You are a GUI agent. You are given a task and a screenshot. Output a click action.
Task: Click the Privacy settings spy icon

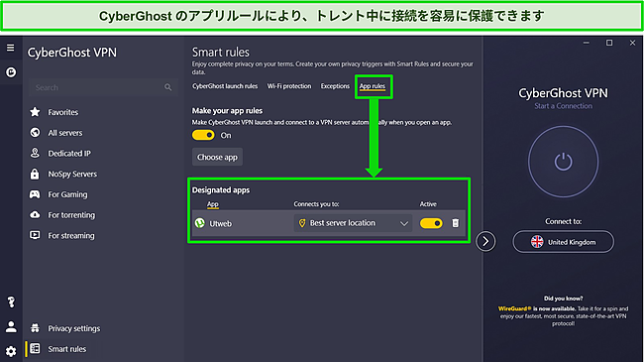(x=35, y=328)
